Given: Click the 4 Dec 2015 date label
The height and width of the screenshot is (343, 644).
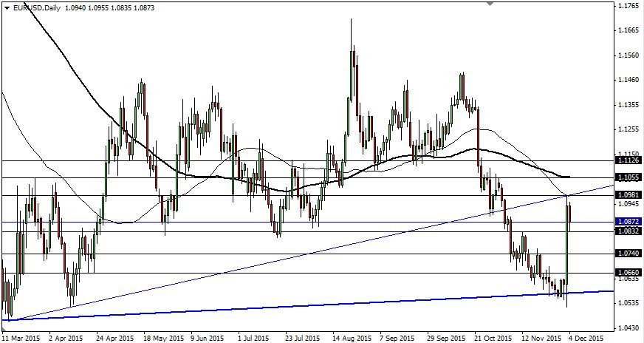Looking at the screenshot, I should click(x=584, y=337).
